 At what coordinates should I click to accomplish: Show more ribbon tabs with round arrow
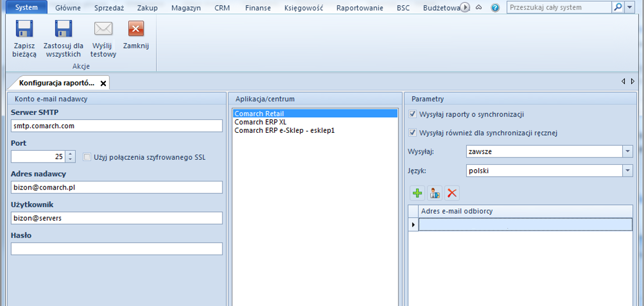coord(465,7)
